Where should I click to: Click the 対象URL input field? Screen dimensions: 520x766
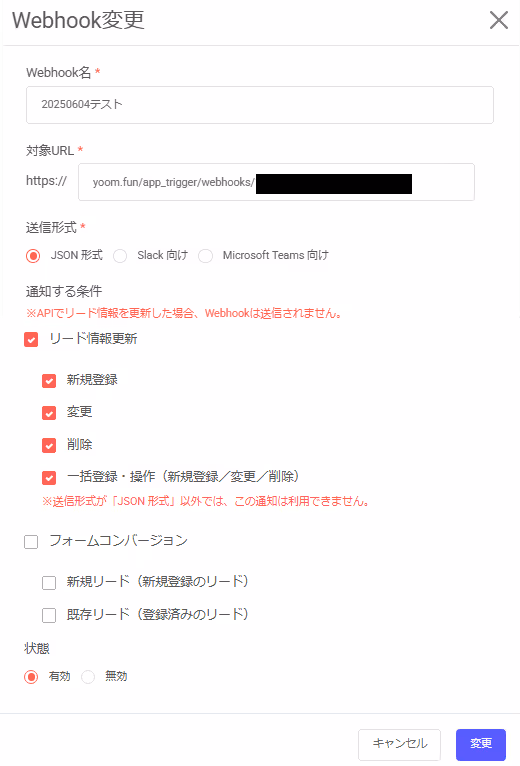(276, 182)
